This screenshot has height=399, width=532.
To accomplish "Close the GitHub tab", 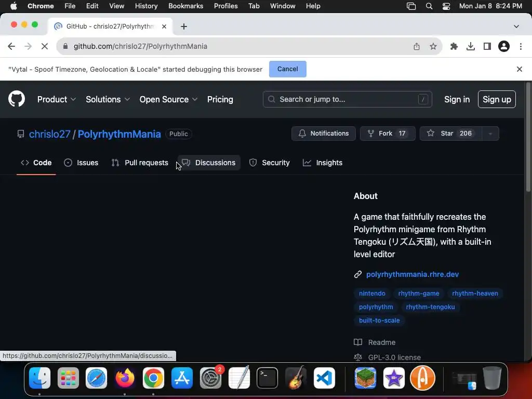I will coord(164,26).
